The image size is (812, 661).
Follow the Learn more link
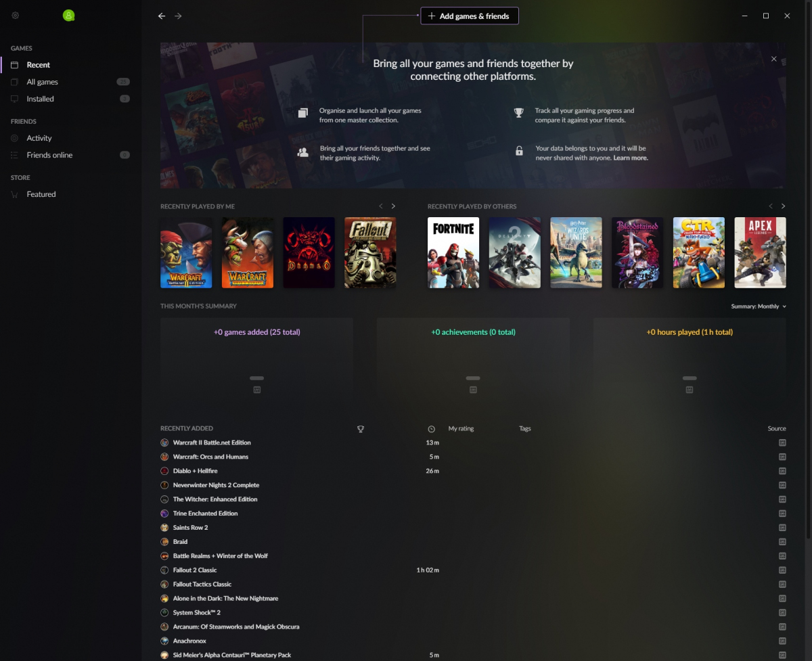(x=631, y=158)
